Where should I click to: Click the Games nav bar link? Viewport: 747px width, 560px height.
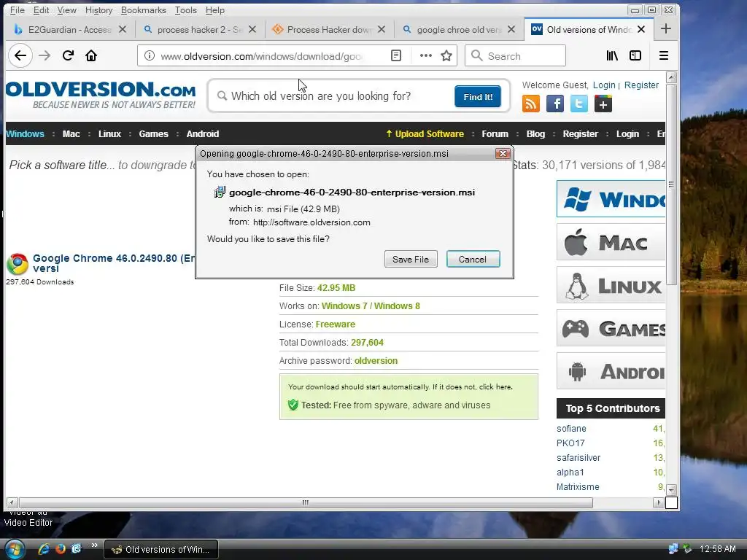pyautogui.click(x=153, y=134)
